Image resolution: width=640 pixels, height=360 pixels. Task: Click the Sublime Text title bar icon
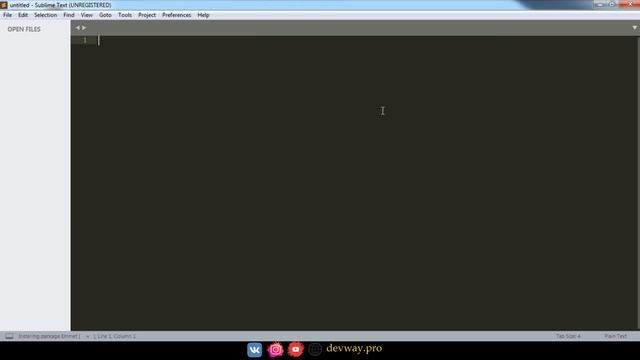click(x=4, y=5)
